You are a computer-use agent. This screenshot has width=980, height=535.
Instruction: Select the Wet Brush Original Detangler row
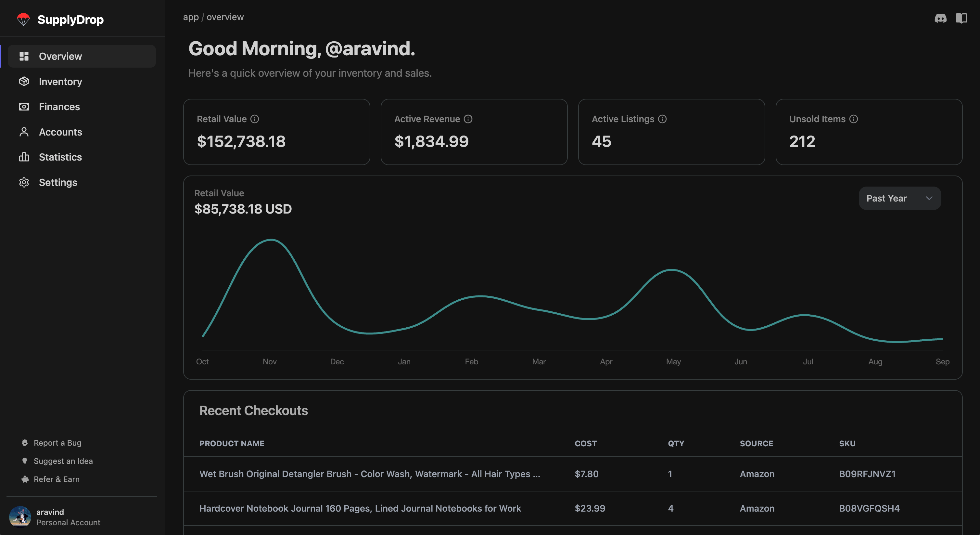tap(369, 474)
